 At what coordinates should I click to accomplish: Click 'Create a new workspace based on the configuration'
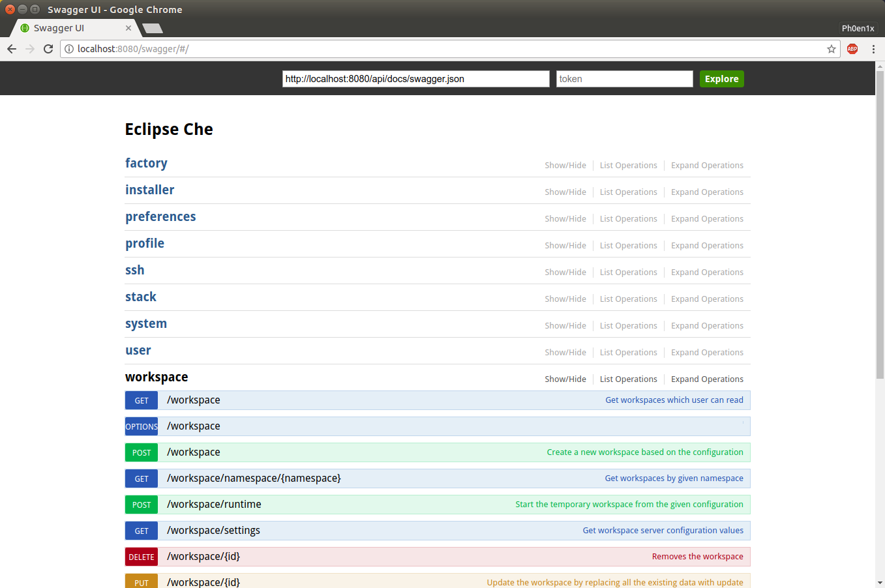pyautogui.click(x=645, y=452)
